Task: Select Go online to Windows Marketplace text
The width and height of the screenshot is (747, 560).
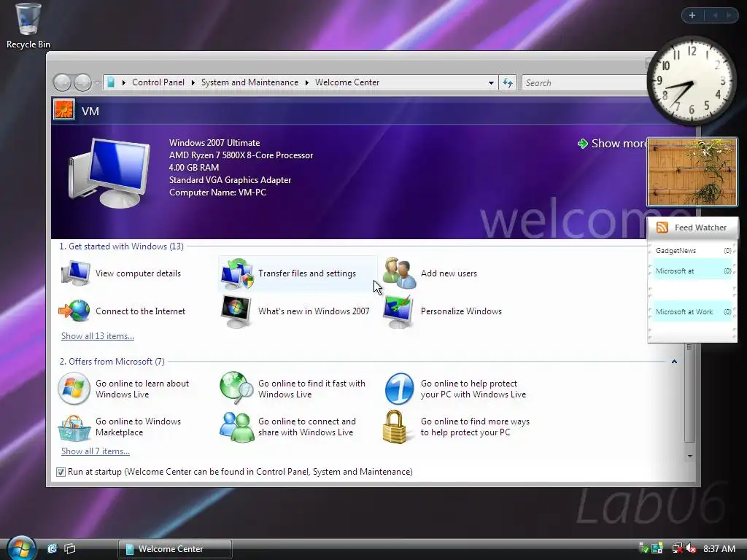Action: [138, 427]
